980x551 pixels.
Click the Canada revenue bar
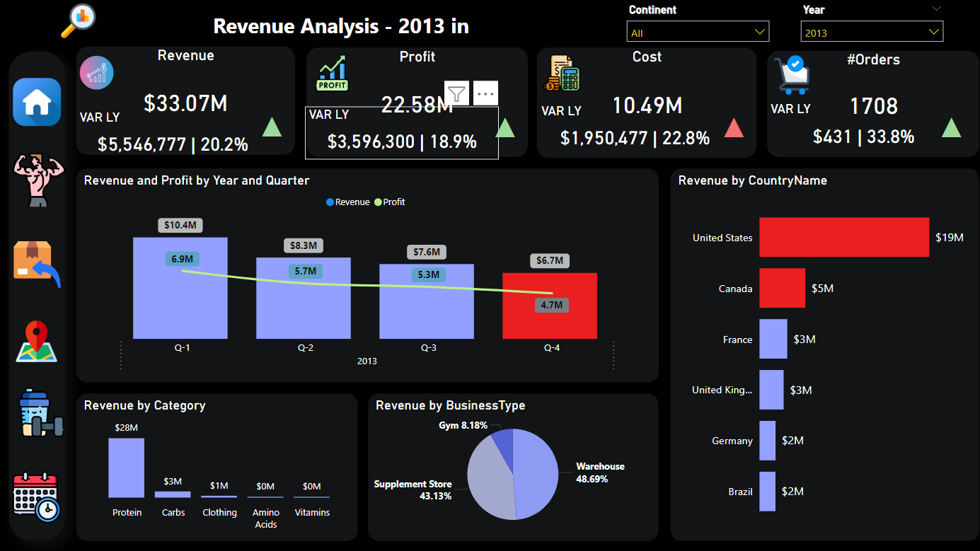tap(782, 288)
